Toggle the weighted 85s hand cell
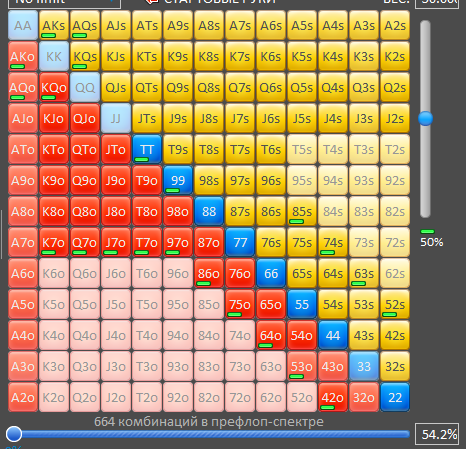 [302, 211]
